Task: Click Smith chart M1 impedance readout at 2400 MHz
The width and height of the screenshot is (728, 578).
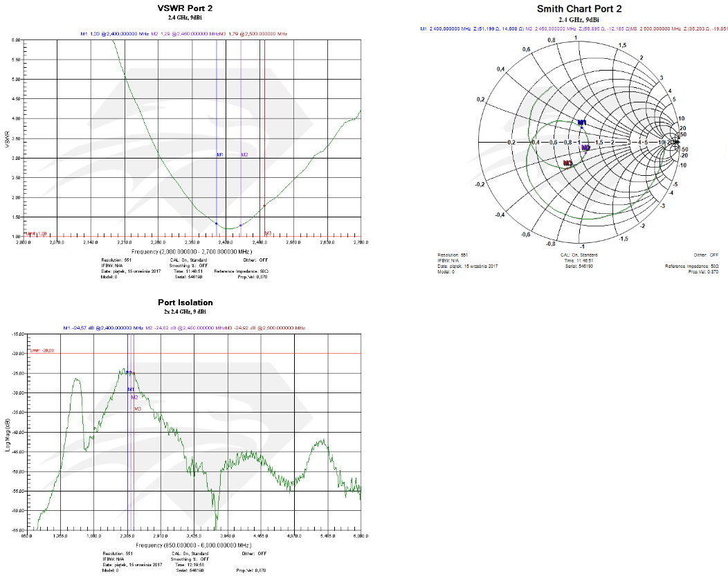Action: 472,29
